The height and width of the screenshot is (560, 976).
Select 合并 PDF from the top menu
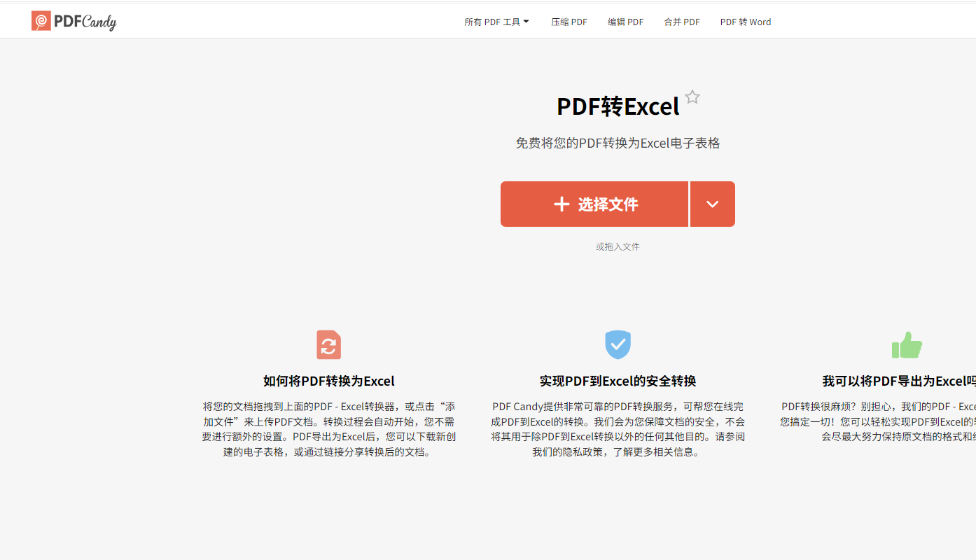(x=682, y=22)
